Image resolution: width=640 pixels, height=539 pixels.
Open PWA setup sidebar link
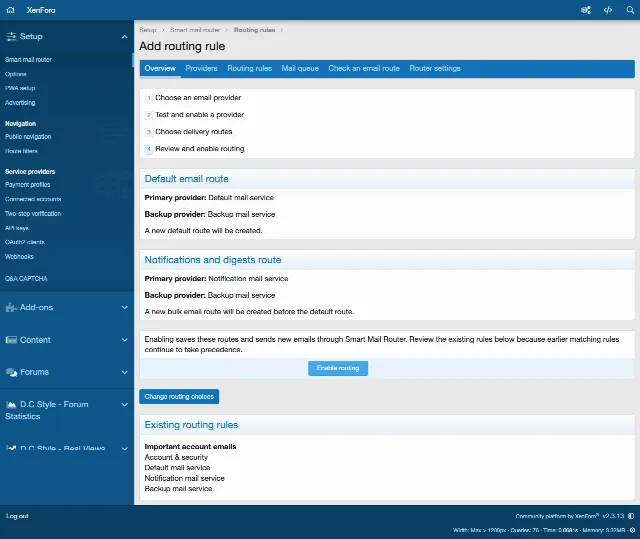tap(20, 88)
